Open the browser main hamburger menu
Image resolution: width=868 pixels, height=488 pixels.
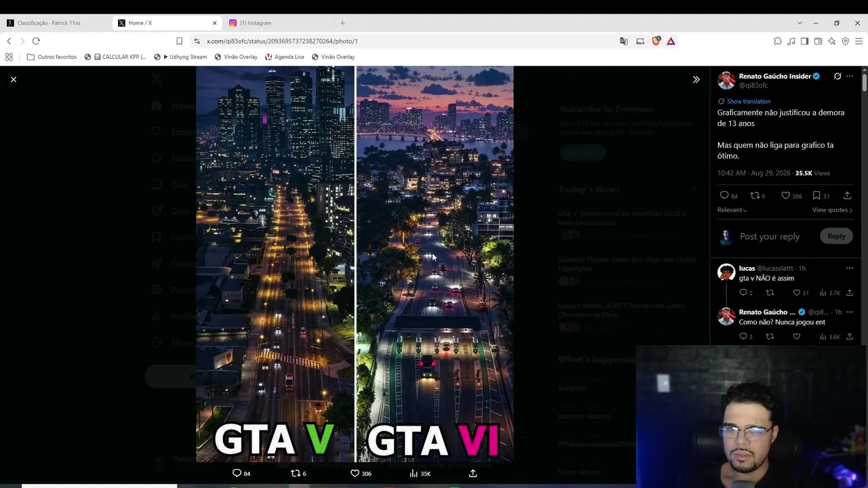(858, 41)
